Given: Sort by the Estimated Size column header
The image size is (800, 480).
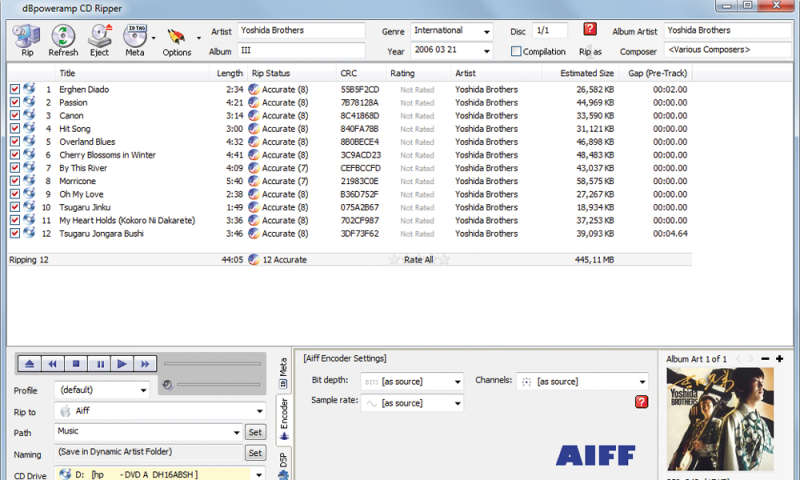Looking at the screenshot, I should click(587, 73).
